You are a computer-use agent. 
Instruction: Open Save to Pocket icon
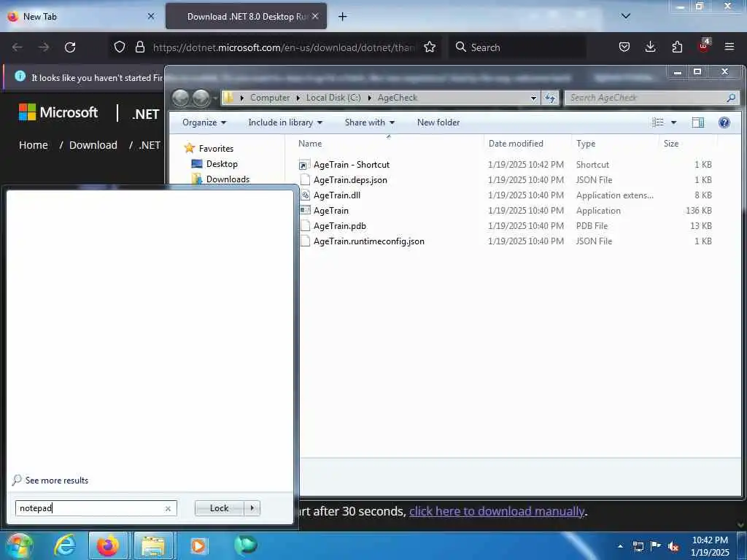[x=624, y=47]
